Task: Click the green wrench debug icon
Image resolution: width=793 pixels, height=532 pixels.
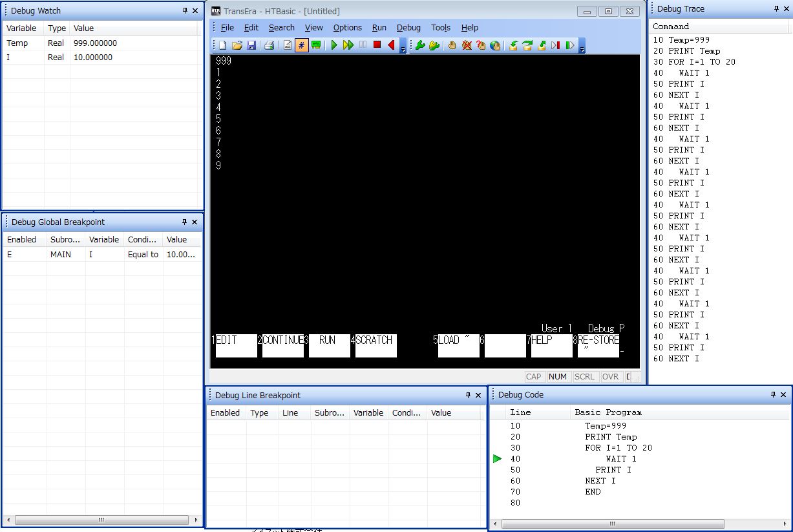Action: [x=419, y=45]
